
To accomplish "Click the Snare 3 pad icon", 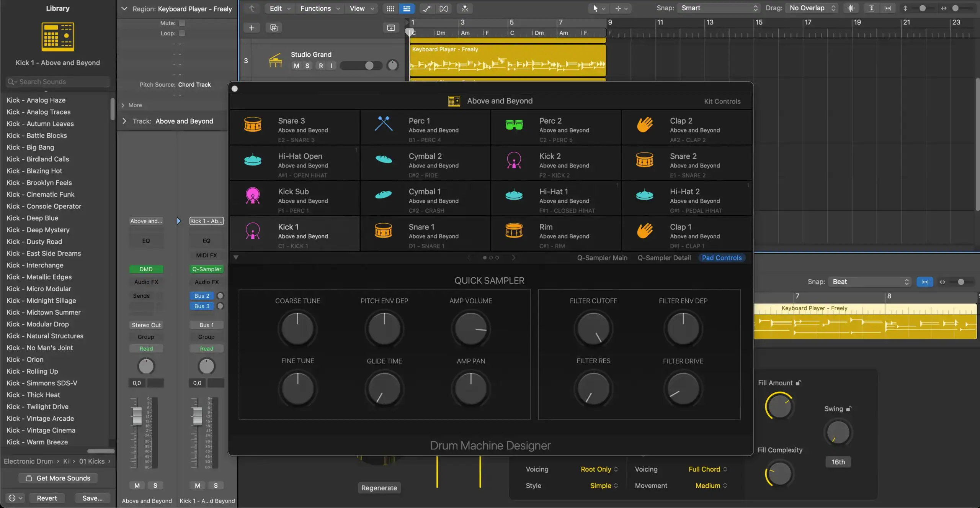I will click(253, 124).
